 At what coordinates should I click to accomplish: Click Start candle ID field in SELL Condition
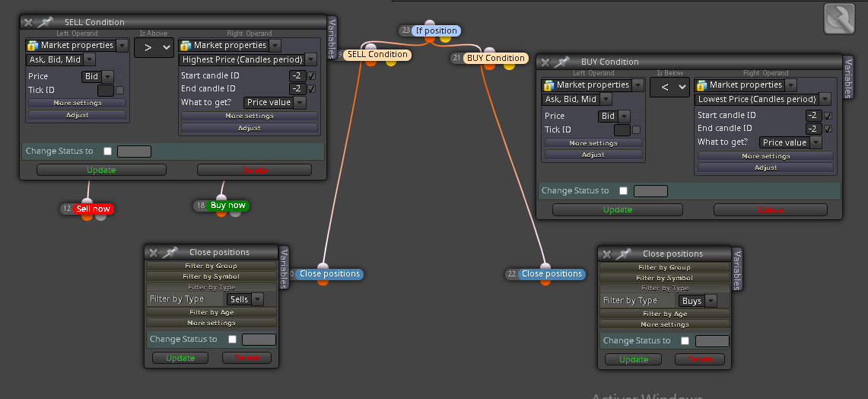click(x=297, y=76)
